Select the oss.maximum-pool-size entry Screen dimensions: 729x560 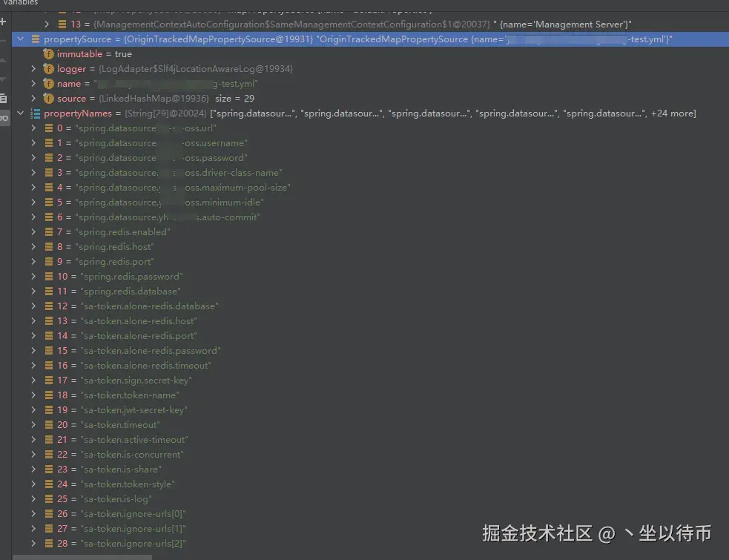(174, 188)
